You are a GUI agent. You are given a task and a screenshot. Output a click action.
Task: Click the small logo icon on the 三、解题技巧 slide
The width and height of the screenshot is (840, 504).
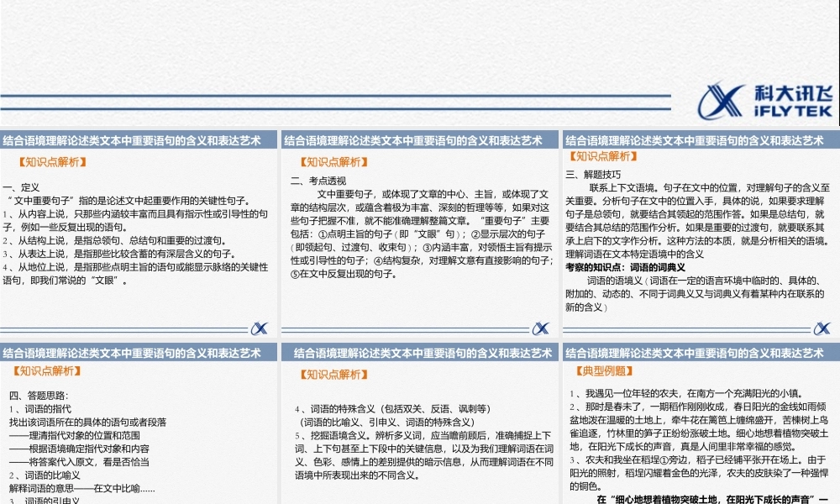tap(822, 328)
